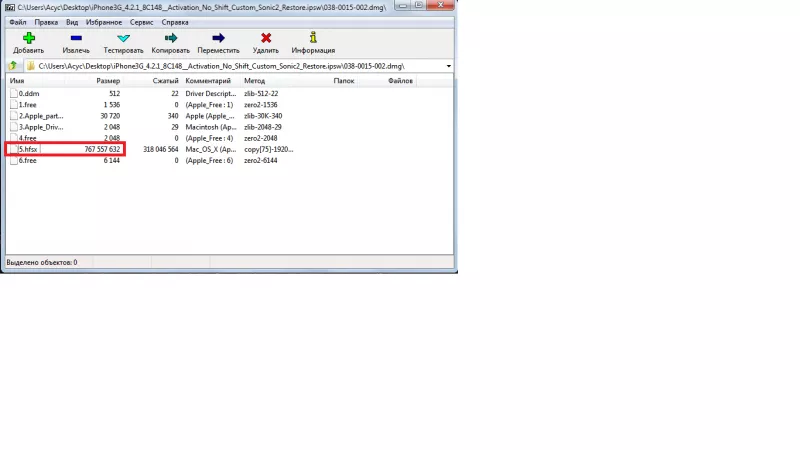Click the Тестировать (Test) checkmark icon
The height and width of the screenshot is (450, 800).
pyautogui.click(x=123, y=38)
